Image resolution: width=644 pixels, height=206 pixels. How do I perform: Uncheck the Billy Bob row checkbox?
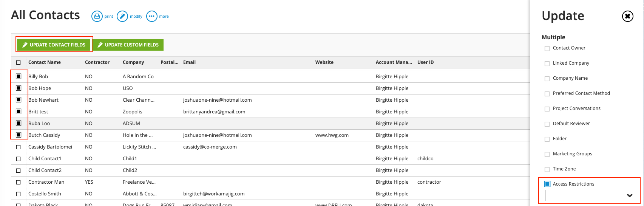[19, 76]
